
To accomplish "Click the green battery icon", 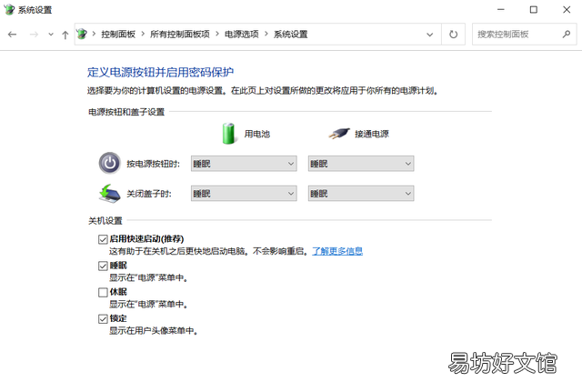I will 228,134.
